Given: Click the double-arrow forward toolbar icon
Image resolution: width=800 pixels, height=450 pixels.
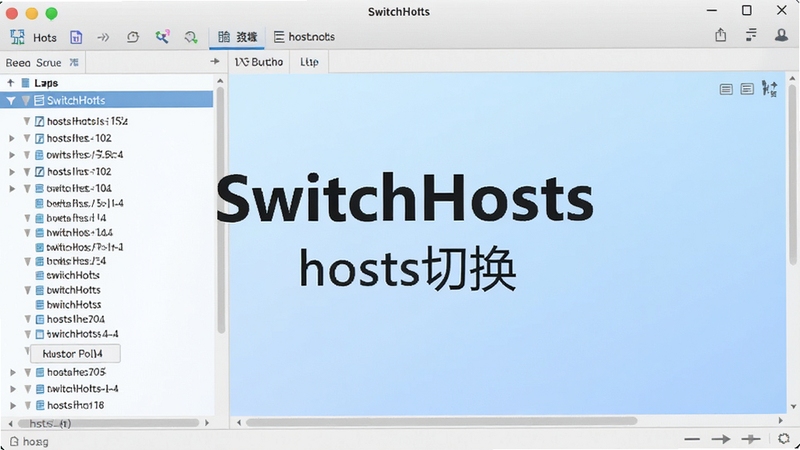Looking at the screenshot, I should [x=103, y=37].
